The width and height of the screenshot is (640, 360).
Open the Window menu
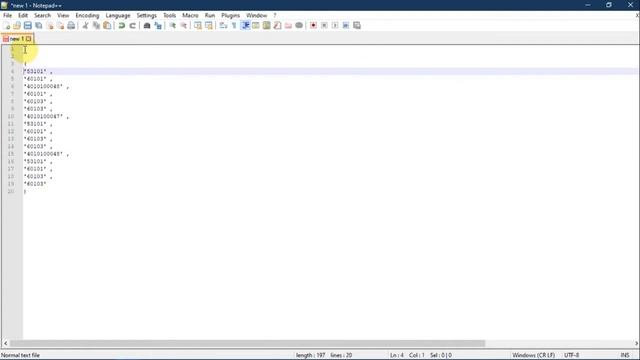256,16
